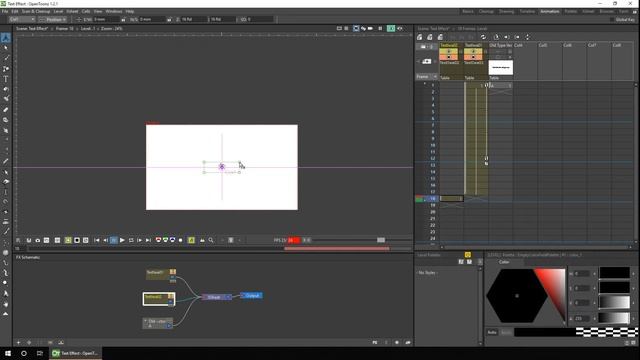Image resolution: width=640 pixels, height=360 pixels.
Task: Open the Windows Start menu
Action: (x=8, y=353)
